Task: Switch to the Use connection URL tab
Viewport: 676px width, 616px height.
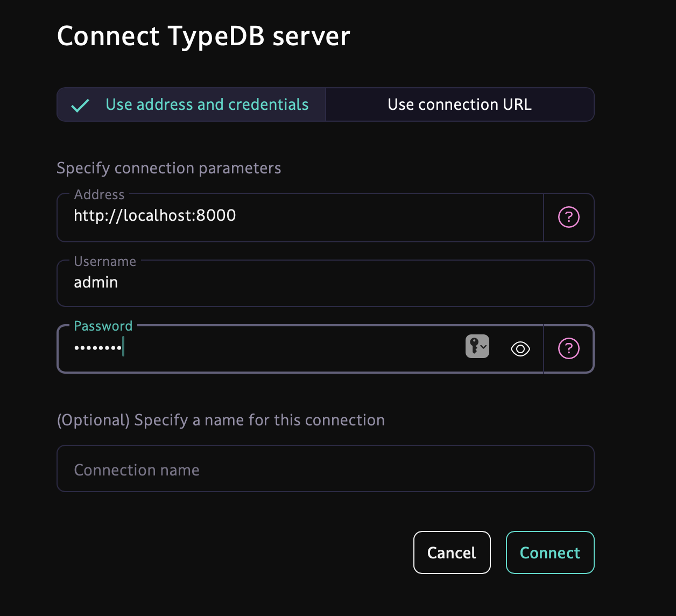Action: coord(460,104)
